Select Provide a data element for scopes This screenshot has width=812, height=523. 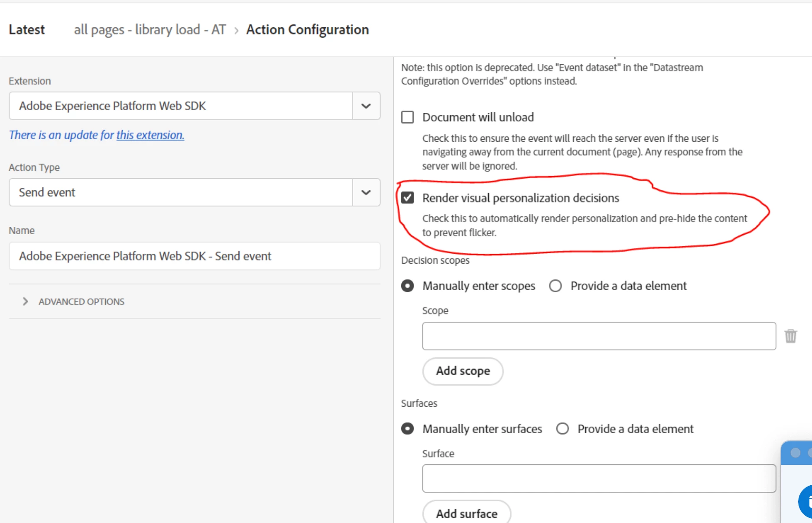point(555,286)
